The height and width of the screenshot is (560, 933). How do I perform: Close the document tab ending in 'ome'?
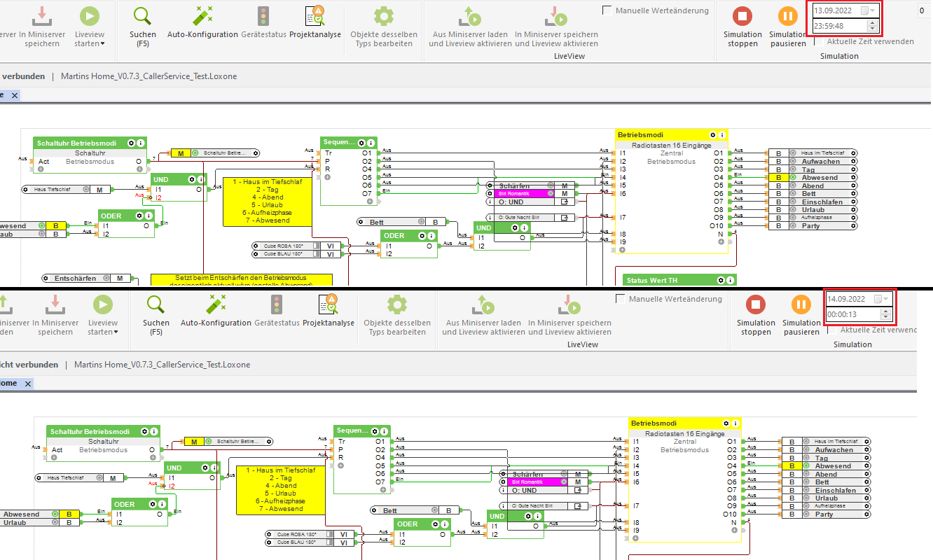(x=28, y=384)
